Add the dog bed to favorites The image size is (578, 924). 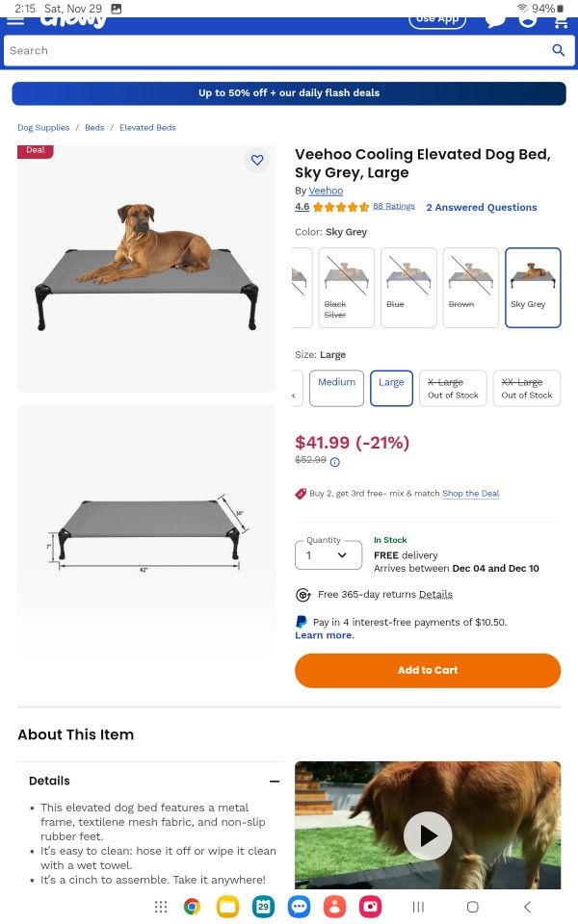coord(257,160)
